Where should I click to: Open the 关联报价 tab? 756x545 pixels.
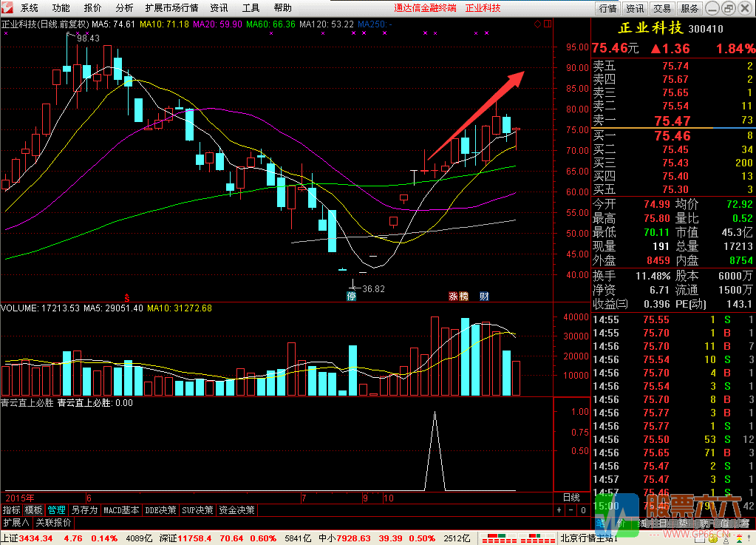point(53,522)
